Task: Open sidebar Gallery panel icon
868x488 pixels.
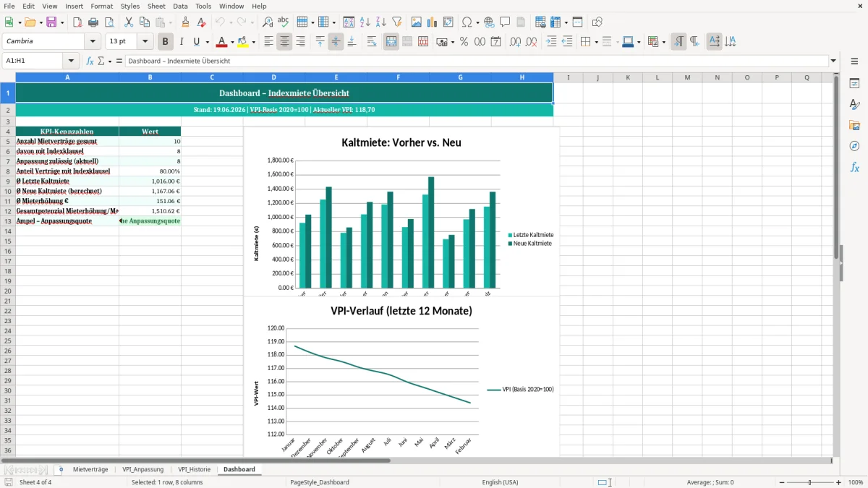Action: coord(854,126)
